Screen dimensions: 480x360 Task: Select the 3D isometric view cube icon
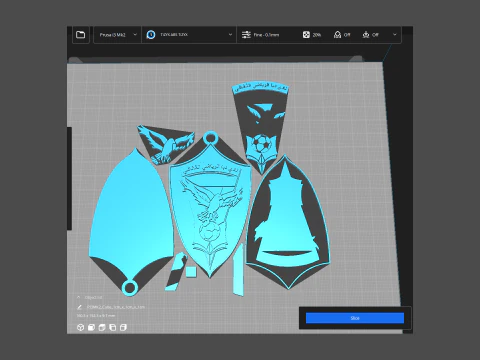(x=80, y=327)
